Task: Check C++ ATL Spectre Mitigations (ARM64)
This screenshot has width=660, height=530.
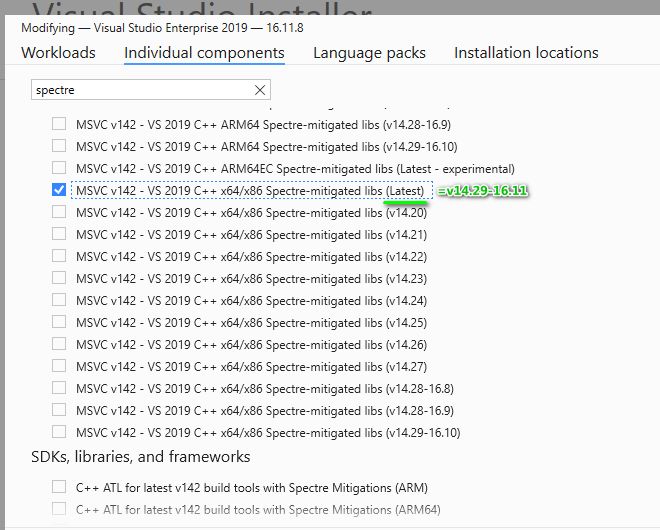Action: pyautogui.click(x=59, y=509)
